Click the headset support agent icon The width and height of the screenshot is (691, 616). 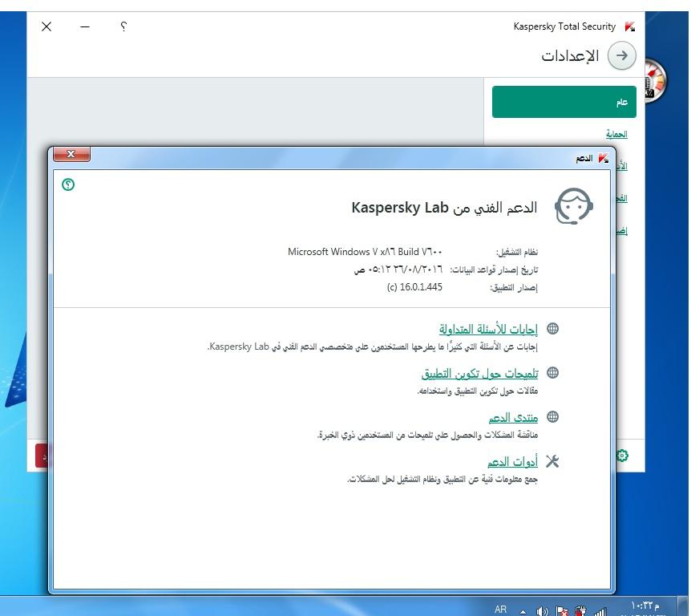574,206
